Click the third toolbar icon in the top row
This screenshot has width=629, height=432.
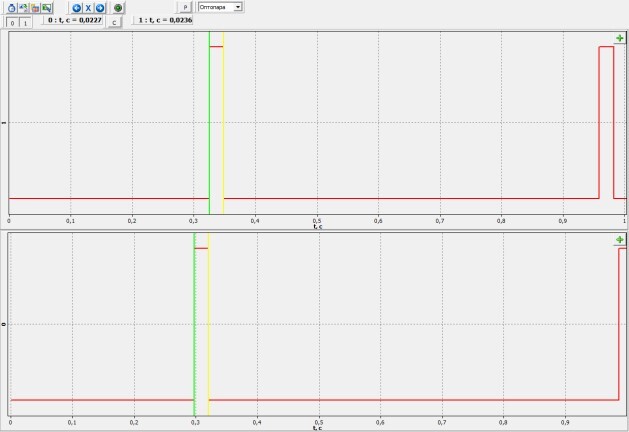point(34,7)
